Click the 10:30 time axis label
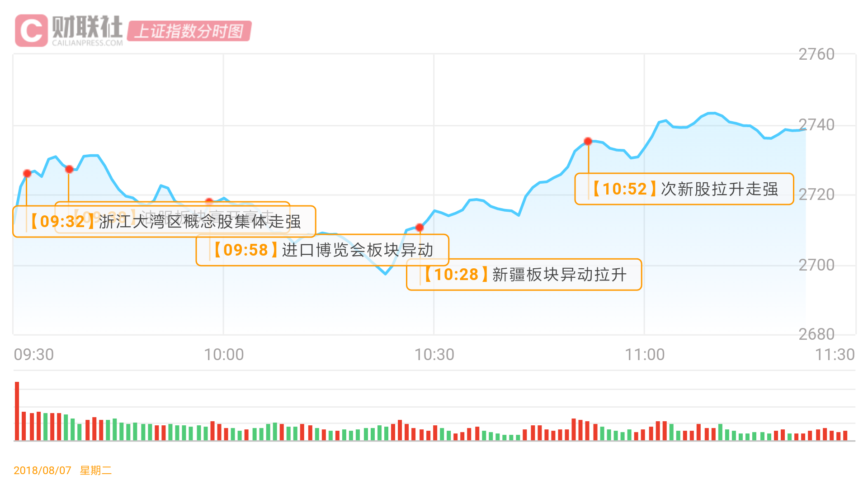 click(x=434, y=355)
